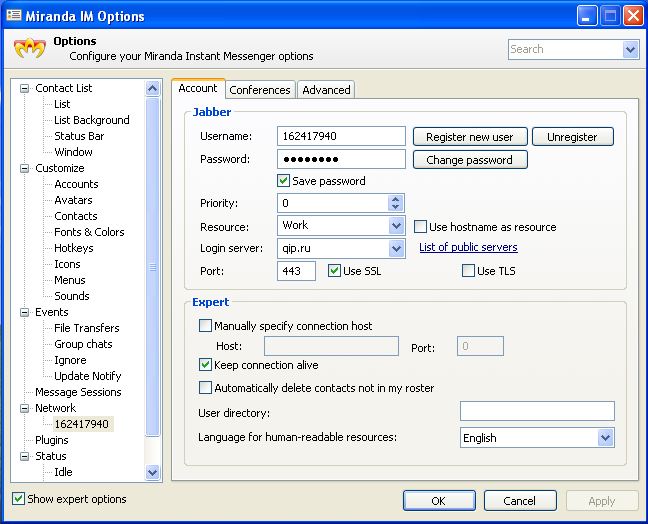Viewport: 648px width, 524px height.
Task: Check Manually specify connection host
Action: [x=205, y=326]
